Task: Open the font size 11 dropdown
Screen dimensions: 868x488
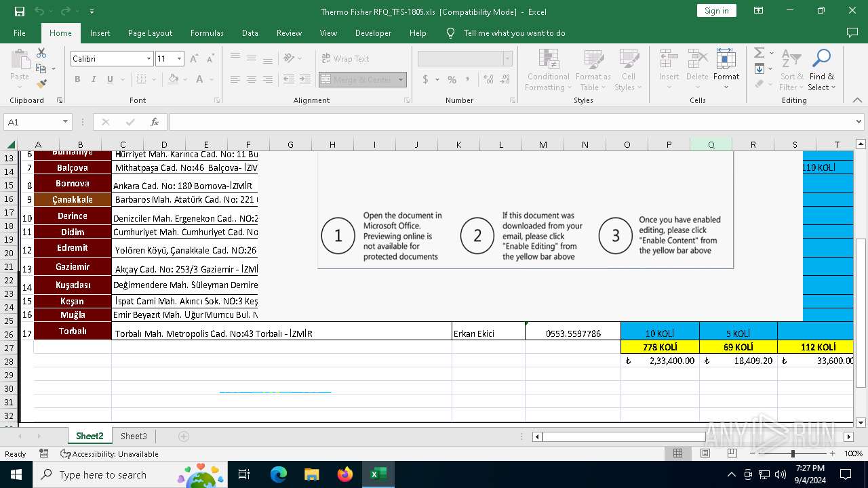Action: pyautogui.click(x=179, y=59)
